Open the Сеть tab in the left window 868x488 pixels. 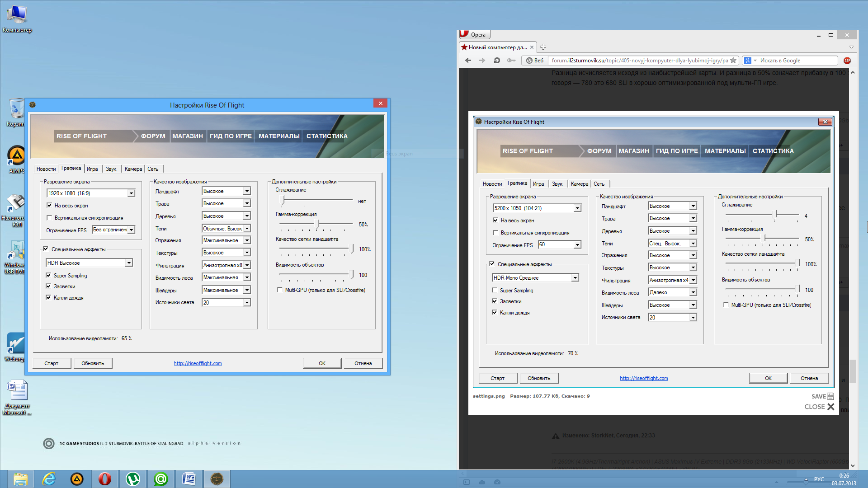pyautogui.click(x=153, y=169)
